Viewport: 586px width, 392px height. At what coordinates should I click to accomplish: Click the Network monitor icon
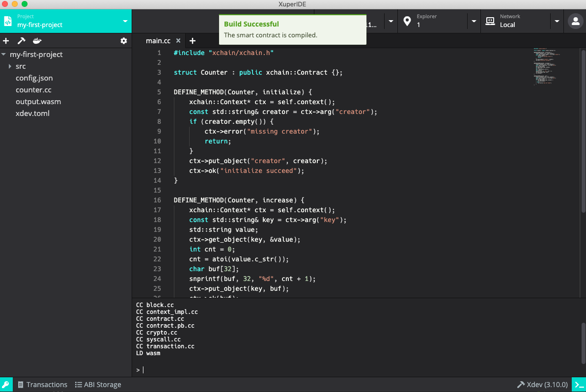point(490,21)
